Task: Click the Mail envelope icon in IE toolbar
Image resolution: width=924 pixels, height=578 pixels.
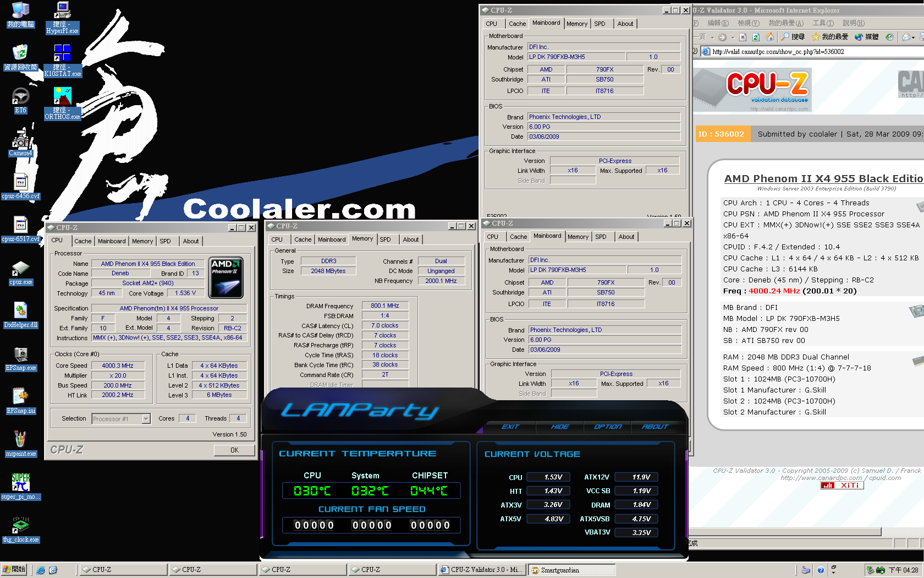Action: pos(906,37)
